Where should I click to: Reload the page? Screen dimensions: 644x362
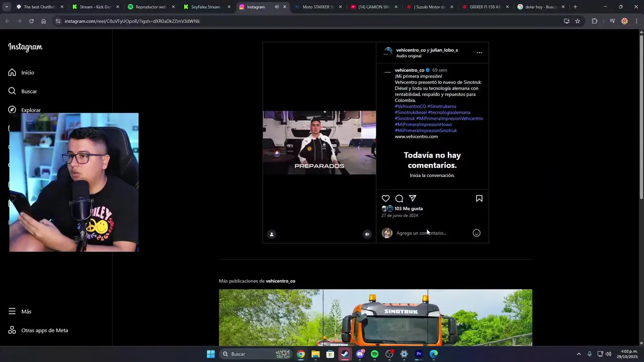click(31, 21)
